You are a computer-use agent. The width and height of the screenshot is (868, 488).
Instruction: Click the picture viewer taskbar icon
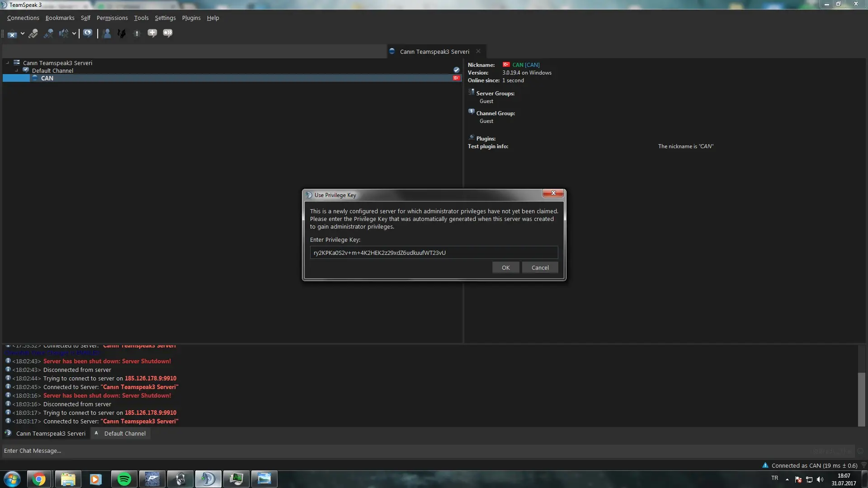click(264, 479)
